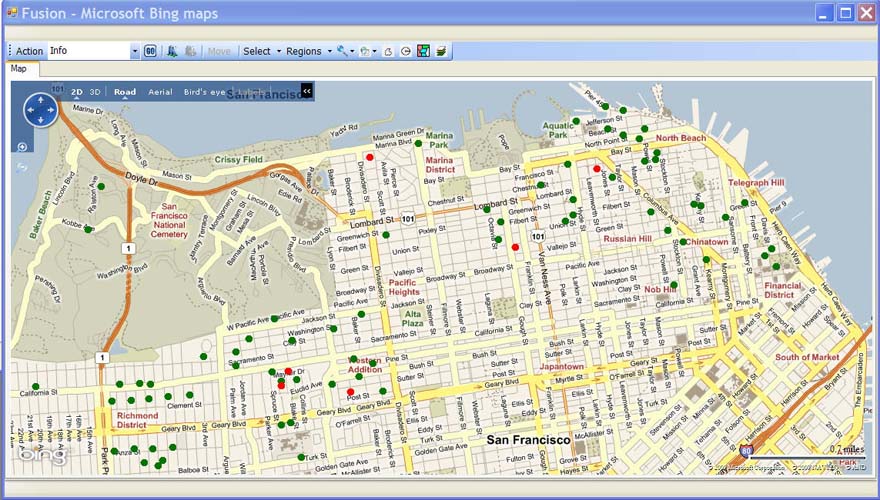Click red marker beside Jones St label
The width and height of the screenshot is (880, 500).
coord(597,168)
